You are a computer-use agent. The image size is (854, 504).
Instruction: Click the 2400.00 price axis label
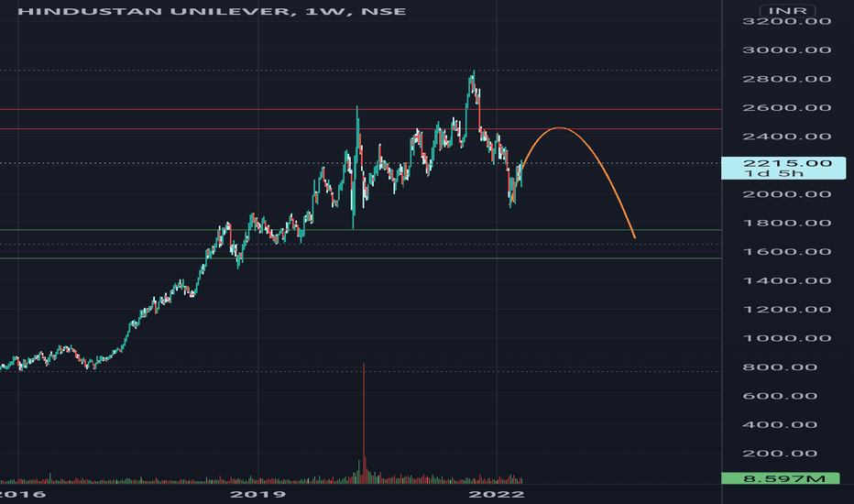(787, 137)
